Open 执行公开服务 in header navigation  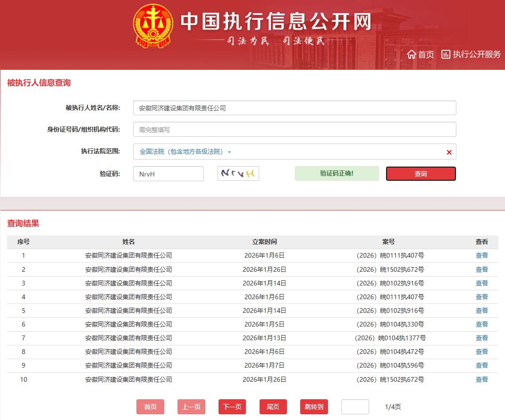pos(477,54)
